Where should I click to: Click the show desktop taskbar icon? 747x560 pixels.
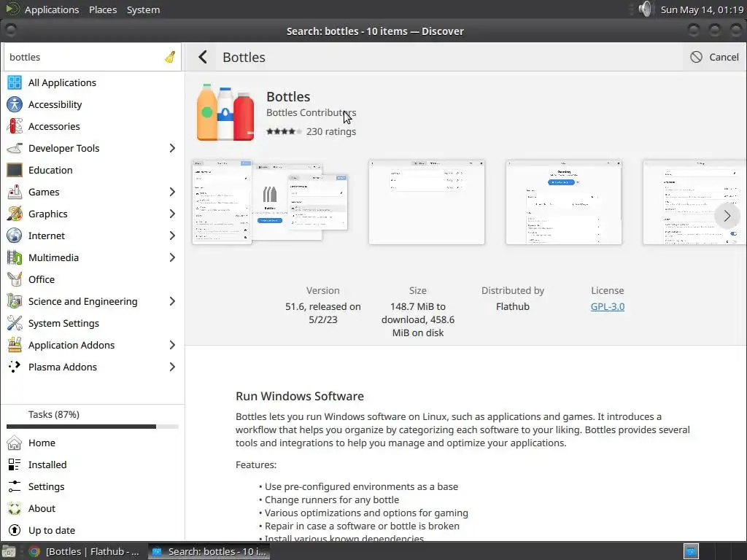click(x=9, y=551)
